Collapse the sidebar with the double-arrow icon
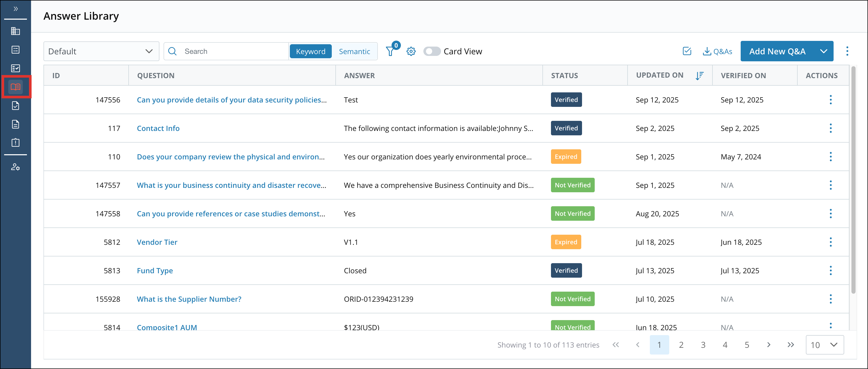 click(x=15, y=9)
